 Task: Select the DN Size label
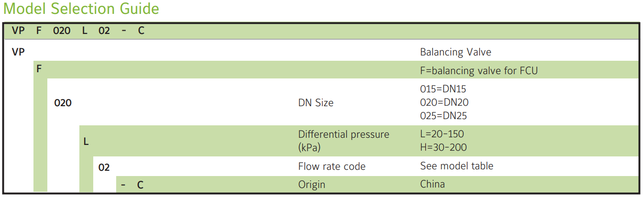click(x=316, y=102)
